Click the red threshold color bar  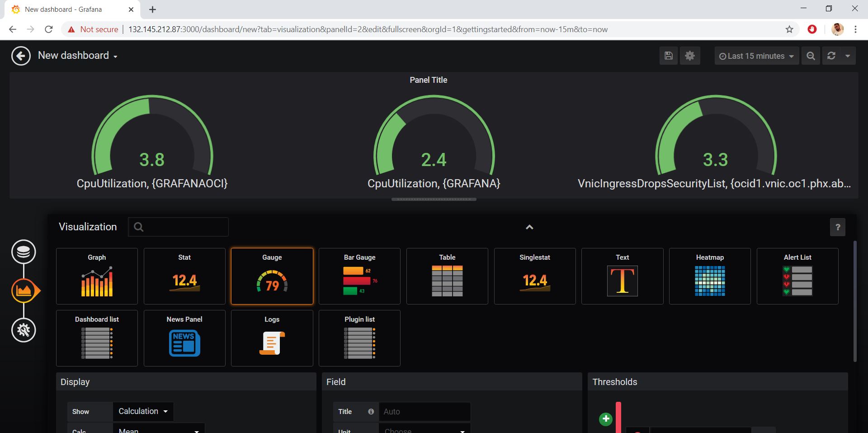pos(618,417)
